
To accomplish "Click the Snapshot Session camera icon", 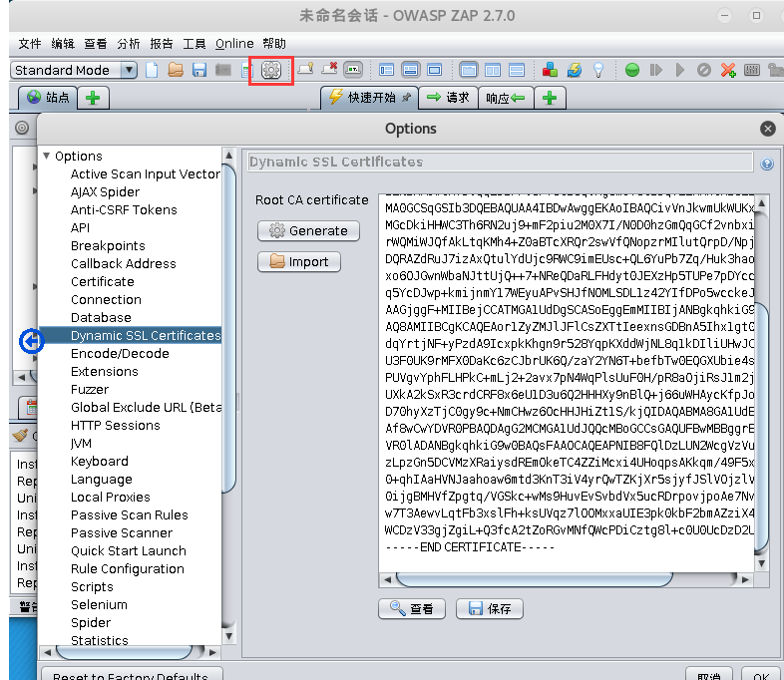I will tap(223, 70).
